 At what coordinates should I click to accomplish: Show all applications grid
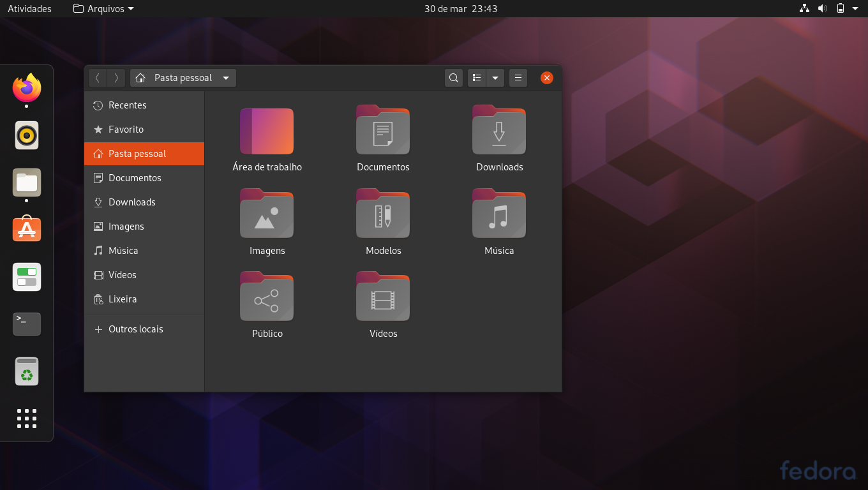click(x=27, y=419)
